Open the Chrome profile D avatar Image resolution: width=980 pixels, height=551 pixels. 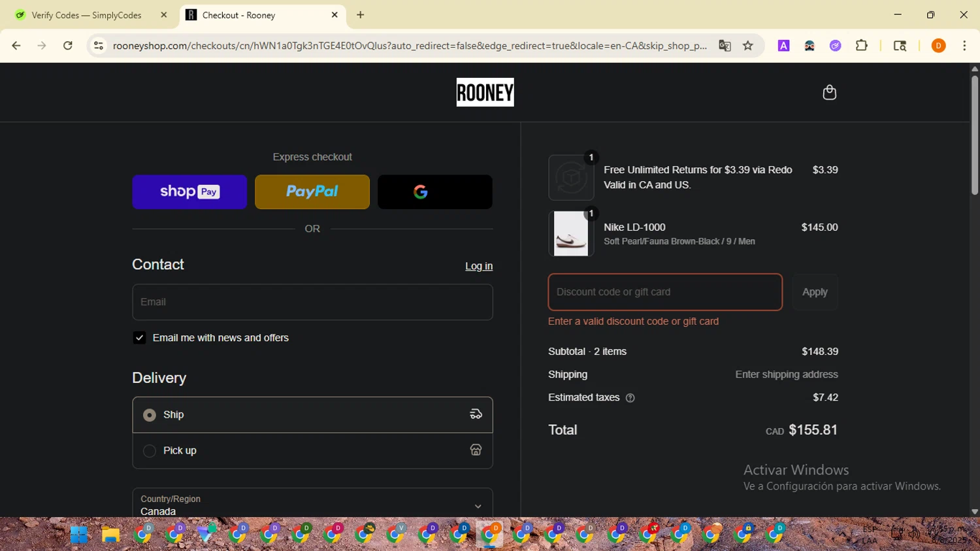click(x=938, y=46)
